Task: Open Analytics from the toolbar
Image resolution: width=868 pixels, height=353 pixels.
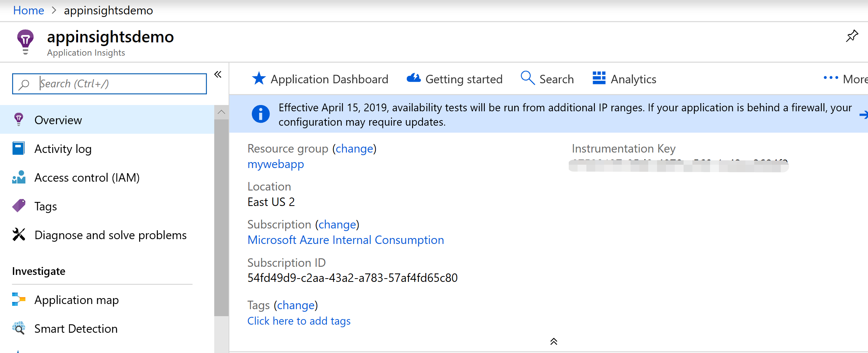Action: pos(624,79)
